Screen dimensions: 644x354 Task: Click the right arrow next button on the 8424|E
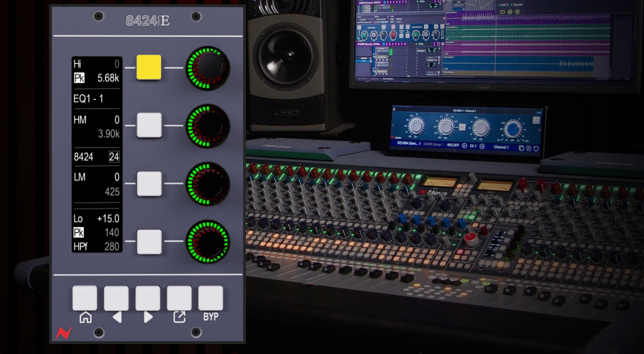click(148, 298)
